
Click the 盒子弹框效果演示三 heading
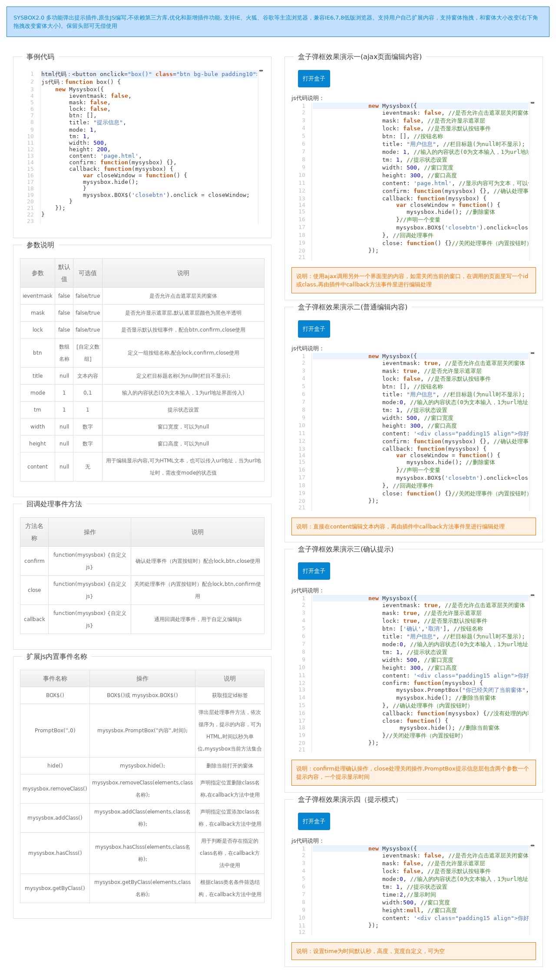point(346,549)
